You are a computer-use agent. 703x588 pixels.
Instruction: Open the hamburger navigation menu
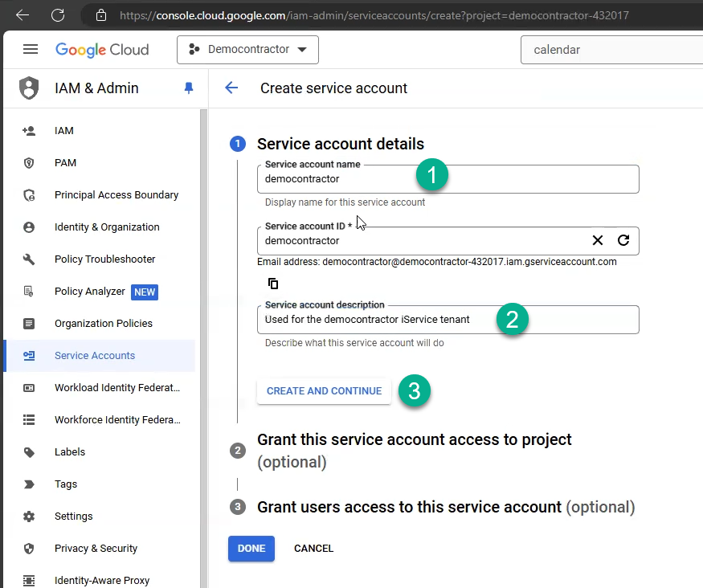pyautogui.click(x=31, y=49)
